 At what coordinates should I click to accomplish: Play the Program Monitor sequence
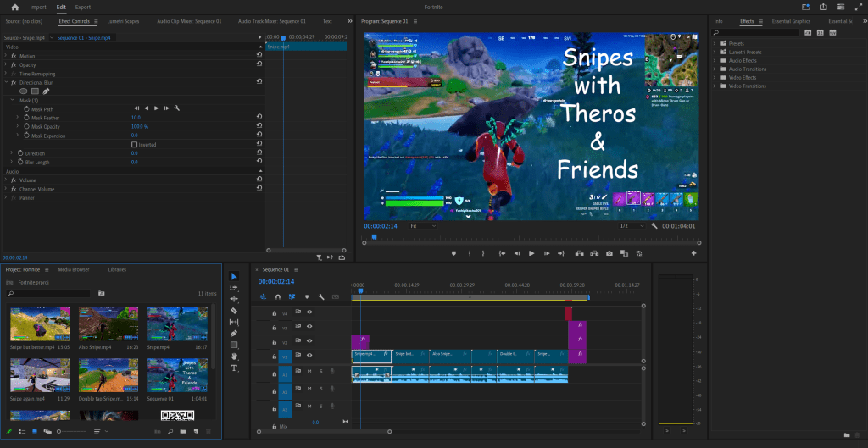(x=531, y=253)
